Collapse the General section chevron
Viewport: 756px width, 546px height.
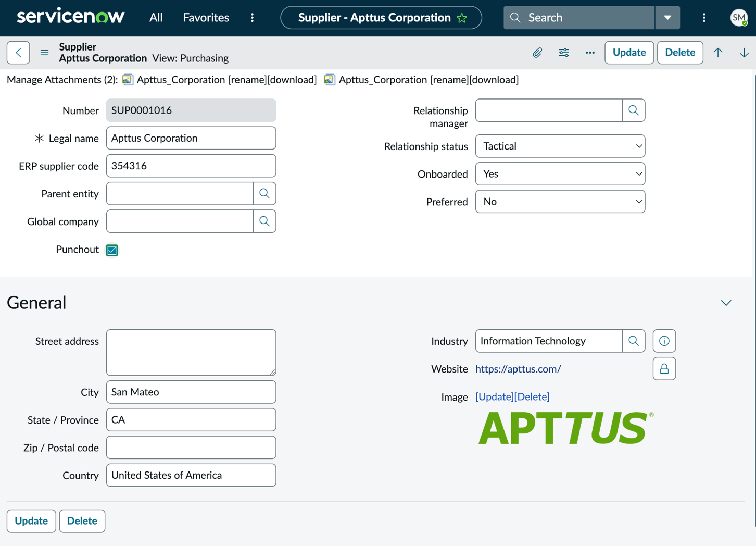pos(726,303)
